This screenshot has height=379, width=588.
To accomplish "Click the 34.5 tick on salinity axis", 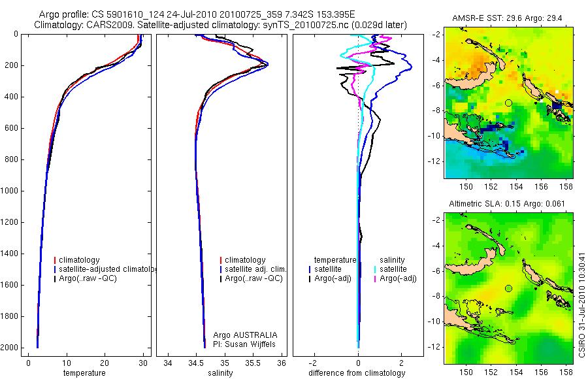I will point(196,363).
